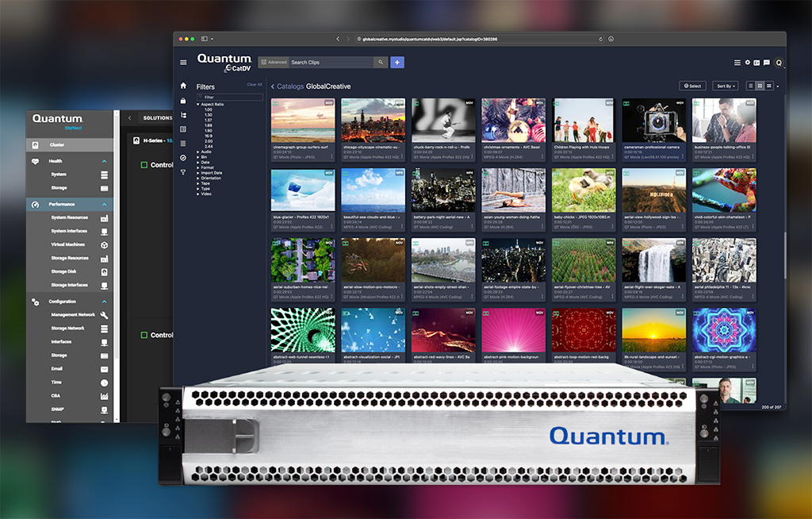This screenshot has width=812, height=519.
Task: Click Clear All in the Filters panel
Action: pos(255,84)
